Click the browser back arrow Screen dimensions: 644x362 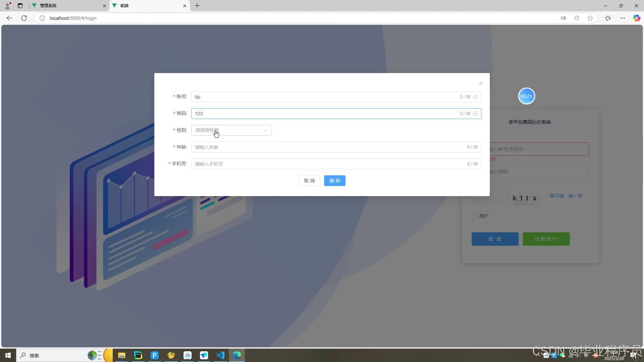coord(9,18)
